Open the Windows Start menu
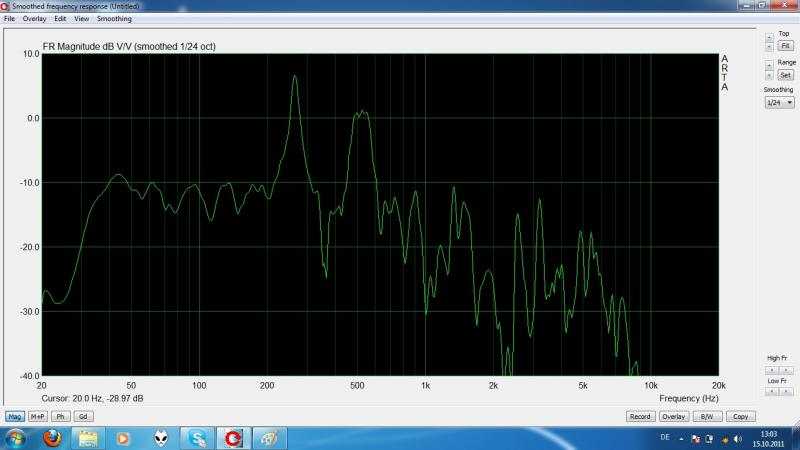Screen dimensions: 800x450 (x=15, y=439)
